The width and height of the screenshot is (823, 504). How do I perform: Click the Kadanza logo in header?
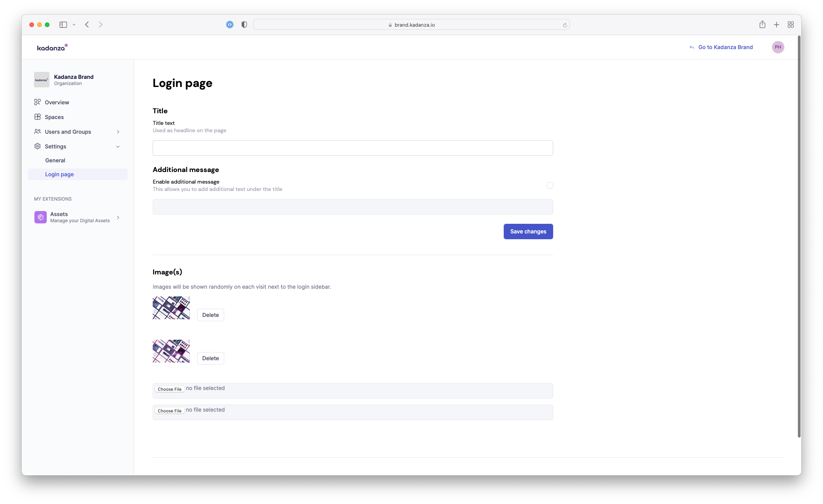point(52,47)
